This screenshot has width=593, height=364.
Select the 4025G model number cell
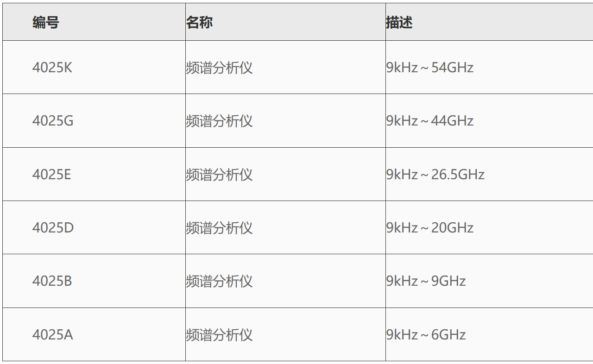click(x=53, y=121)
